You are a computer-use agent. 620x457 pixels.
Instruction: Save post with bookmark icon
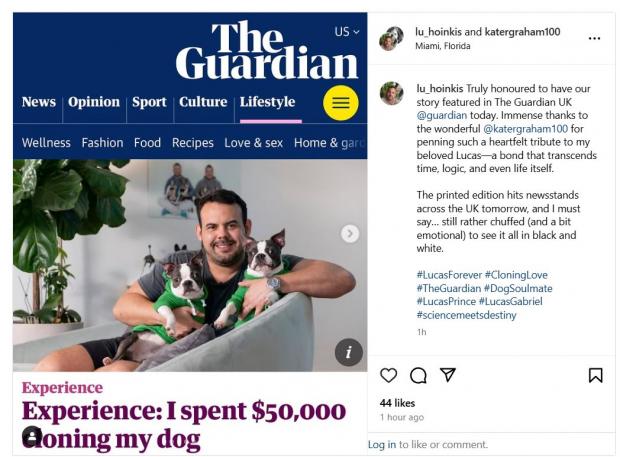tap(595, 375)
